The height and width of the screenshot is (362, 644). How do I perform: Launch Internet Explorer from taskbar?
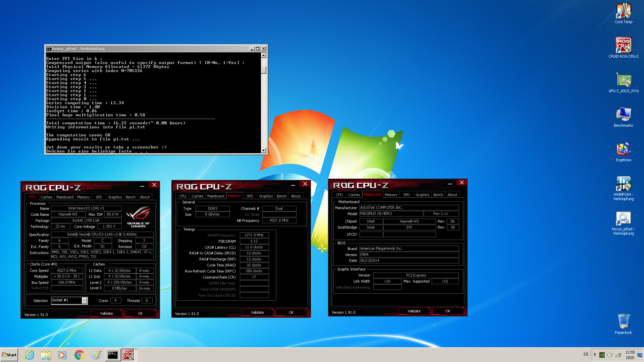[30, 355]
